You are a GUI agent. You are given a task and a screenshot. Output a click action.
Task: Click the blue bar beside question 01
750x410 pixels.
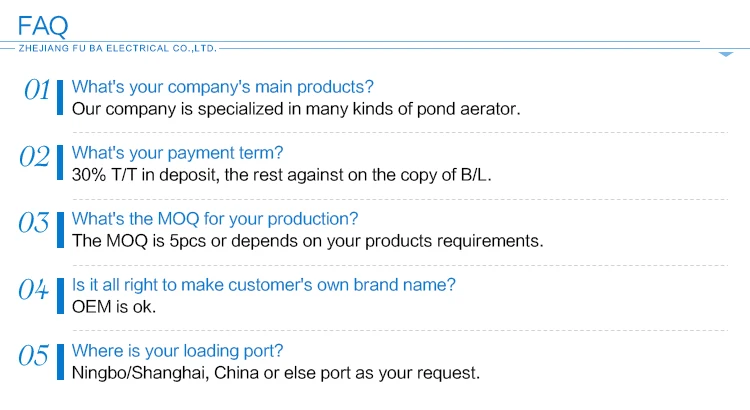click(64, 97)
